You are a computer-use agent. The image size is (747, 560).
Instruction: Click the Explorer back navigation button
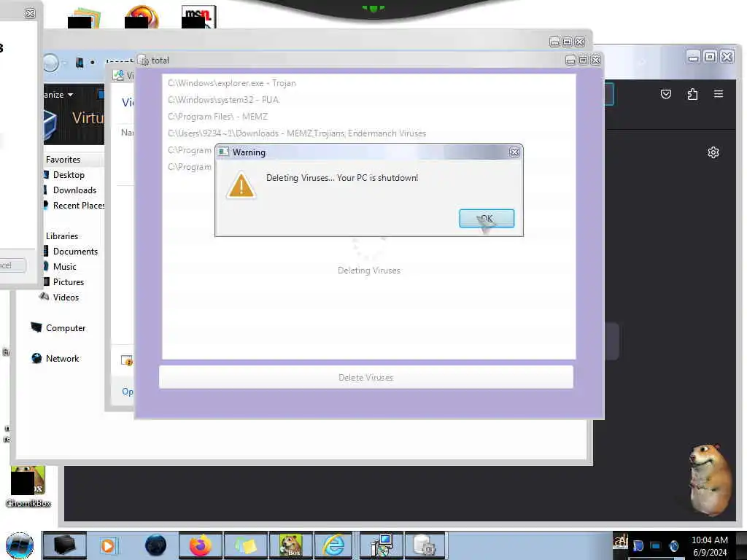(x=50, y=63)
